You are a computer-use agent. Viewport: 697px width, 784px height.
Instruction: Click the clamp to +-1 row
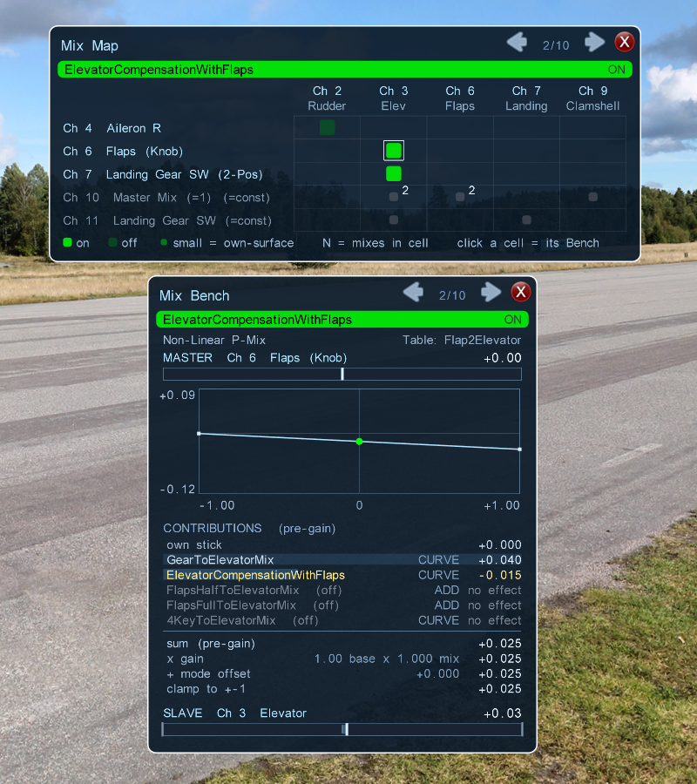click(x=342, y=689)
